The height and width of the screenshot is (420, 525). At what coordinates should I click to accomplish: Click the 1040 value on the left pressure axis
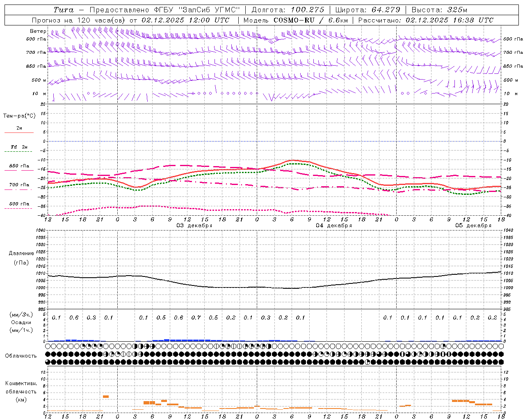coord(41,231)
